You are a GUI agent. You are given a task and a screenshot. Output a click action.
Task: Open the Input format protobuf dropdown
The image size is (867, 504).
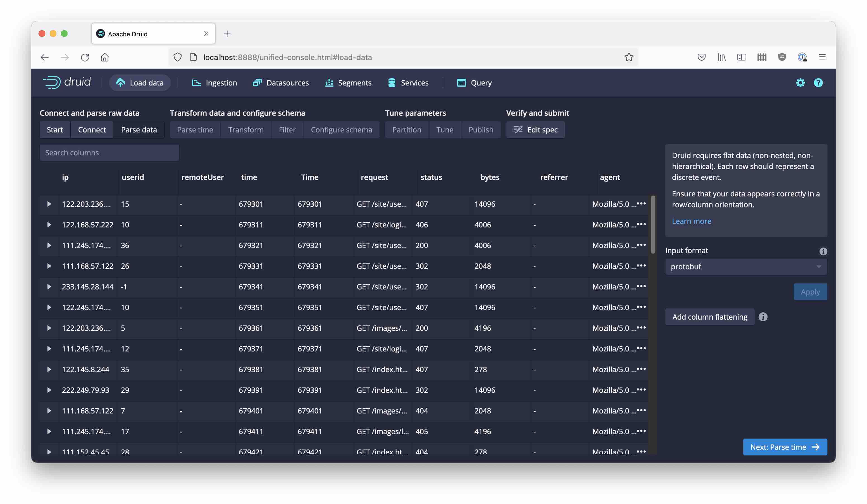click(x=745, y=267)
